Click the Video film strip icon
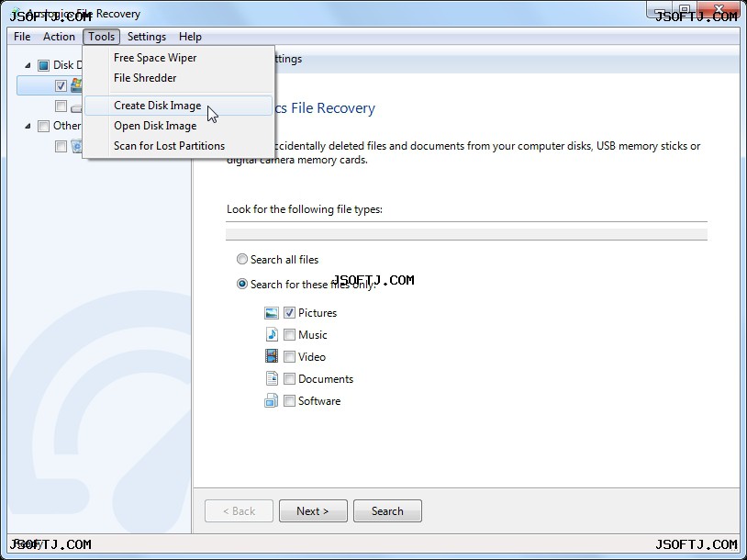Image resolution: width=747 pixels, height=560 pixels. [272, 356]
